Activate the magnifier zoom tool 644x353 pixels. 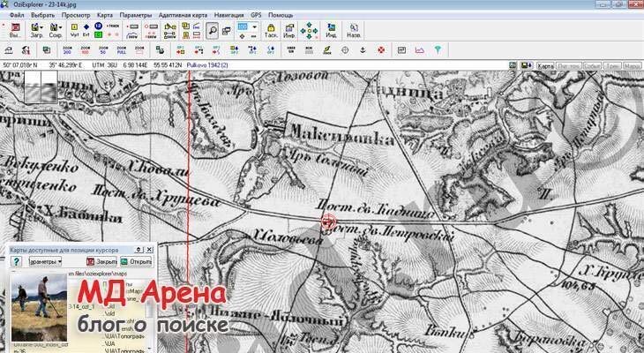213,30
